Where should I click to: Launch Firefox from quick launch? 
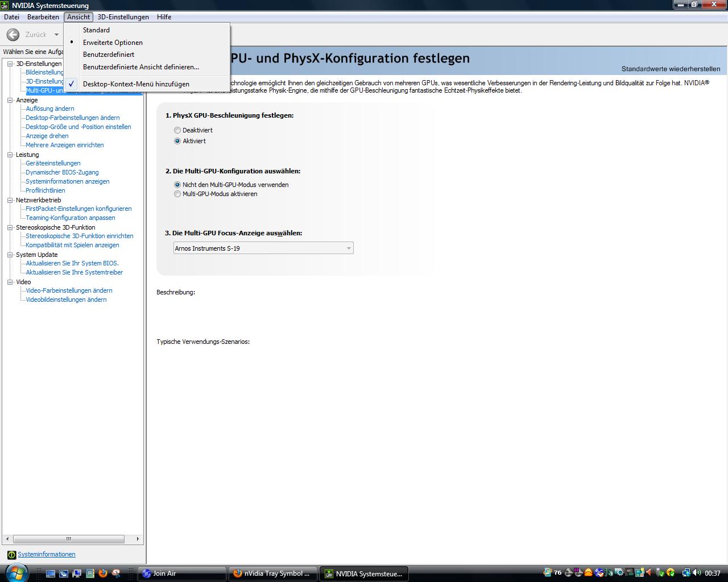[103, 573]
